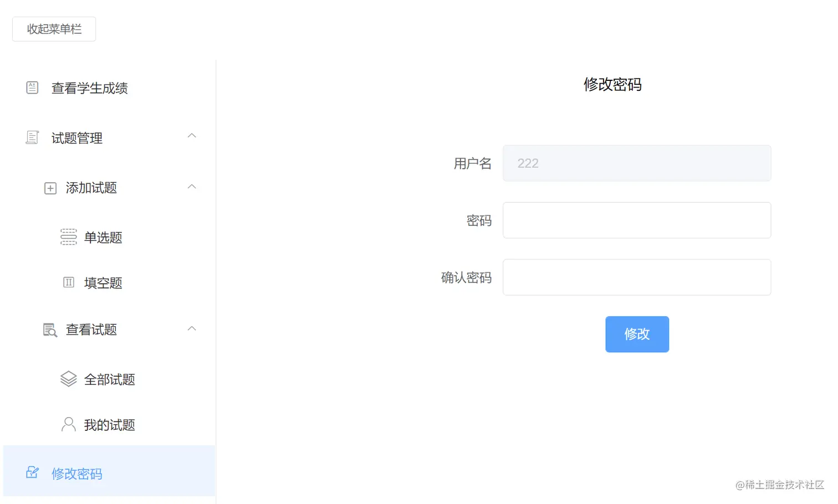Click the blue 修改 button
The image size is (838, 504).
pos(637,334)
